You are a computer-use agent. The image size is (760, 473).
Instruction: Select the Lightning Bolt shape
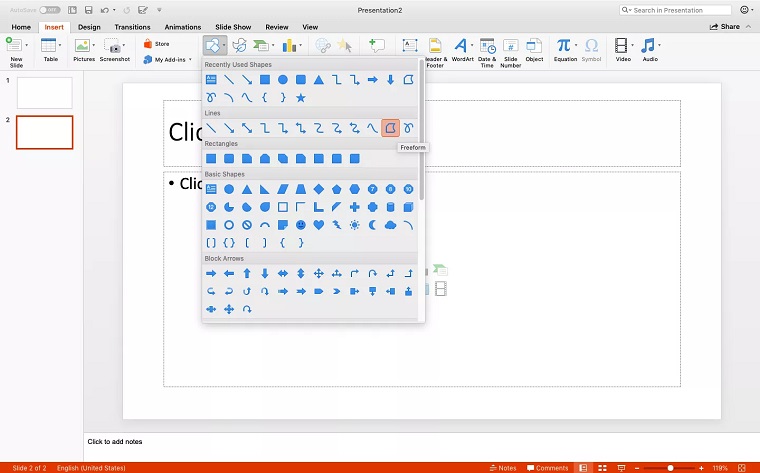pos(336,225)
